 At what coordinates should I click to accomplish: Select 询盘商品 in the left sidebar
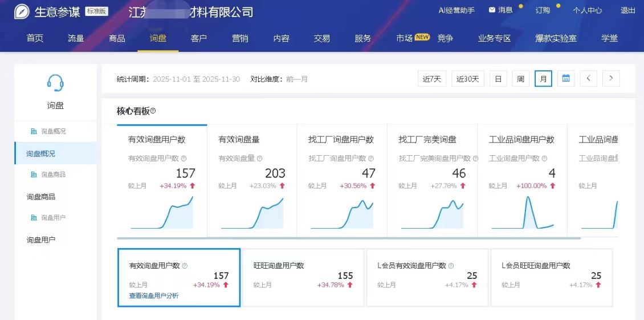[41, 197]
